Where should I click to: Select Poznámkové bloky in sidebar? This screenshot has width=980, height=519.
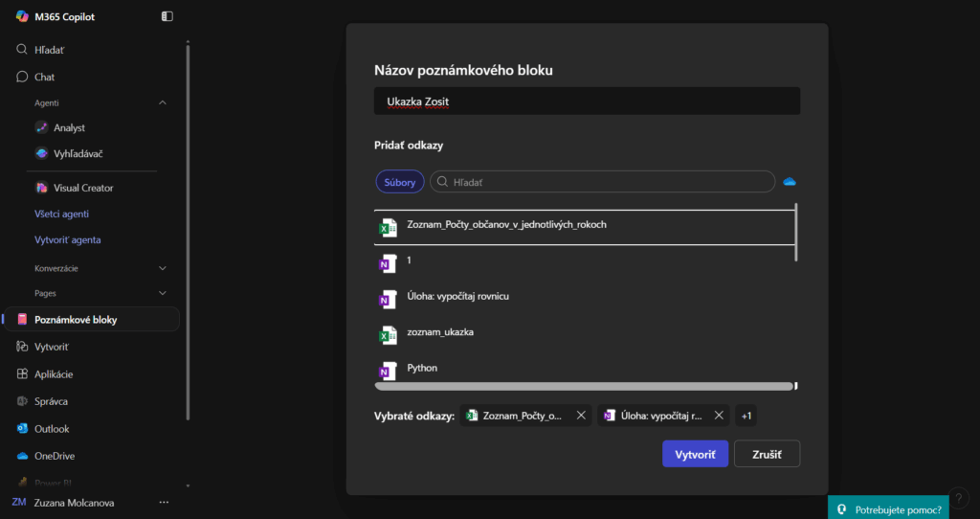point(92,320)
